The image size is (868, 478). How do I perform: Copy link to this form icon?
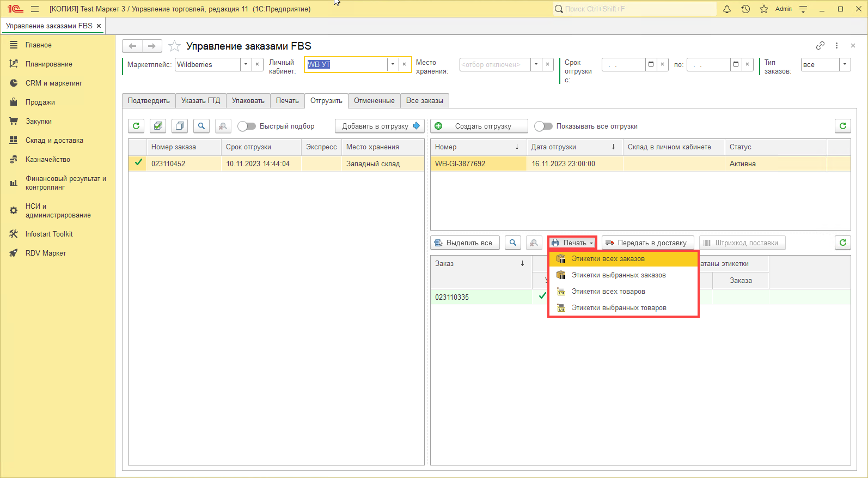pyautogui.click(x=820, y=46)
